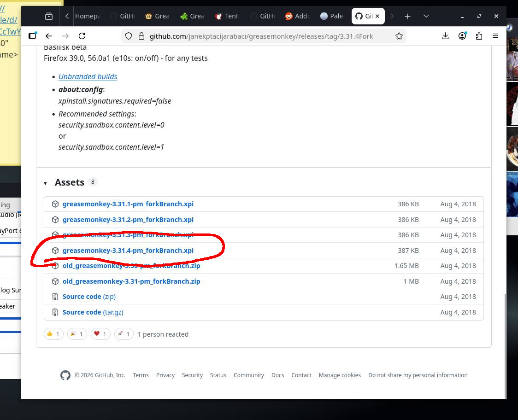
Task: Open the Docs footer link
Action: point(277,375)
